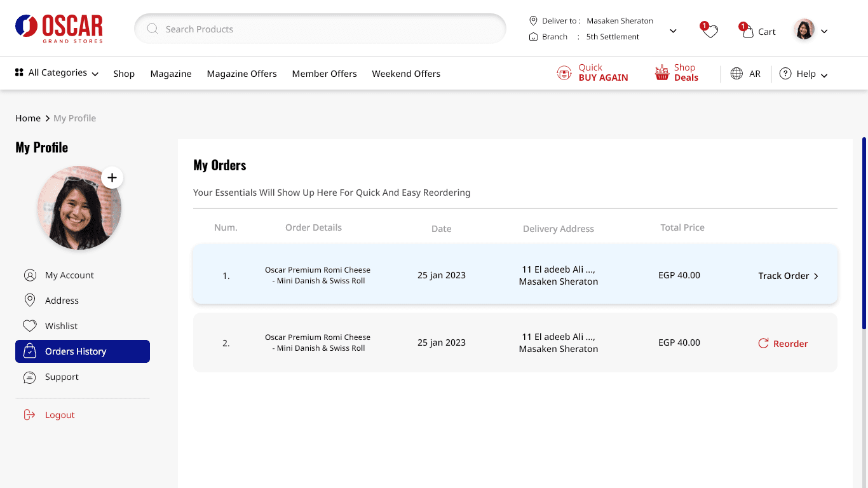Switch language to AR
The image size is (868, 488).
(755, 74)
